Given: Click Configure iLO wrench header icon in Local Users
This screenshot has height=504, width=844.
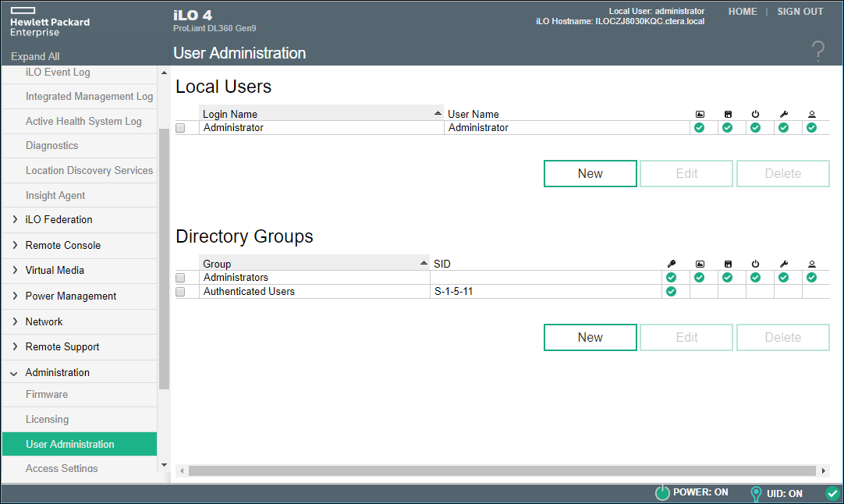Looking at the screenshot, I should pos(784,114).
